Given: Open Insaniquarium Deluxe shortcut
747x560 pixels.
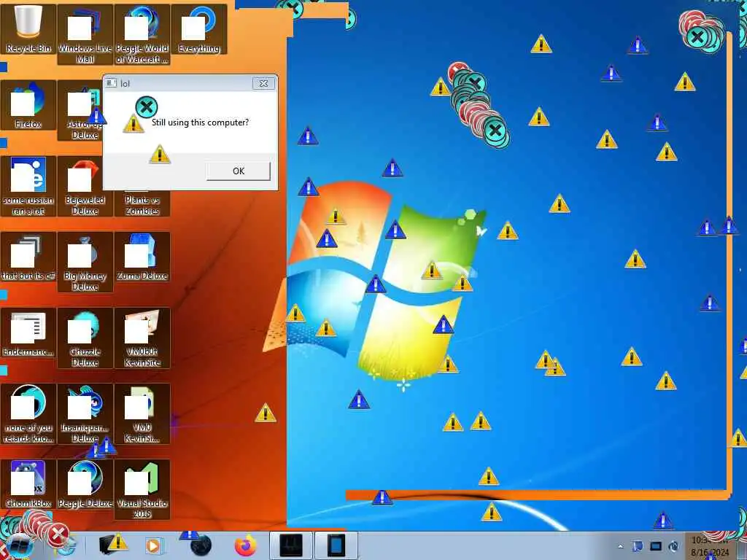Looking at the screenshot, I should tap(85, 414).
